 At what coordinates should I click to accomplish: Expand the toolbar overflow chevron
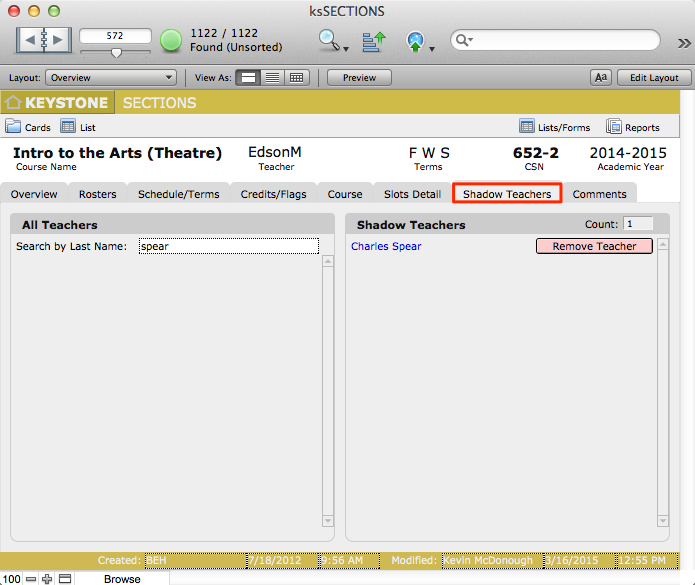[x=683, y=43]
